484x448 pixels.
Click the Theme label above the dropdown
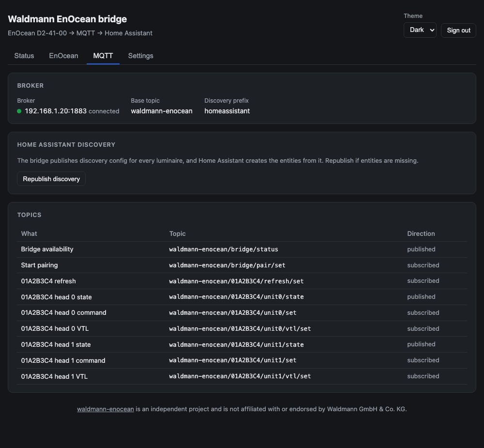click(x=413, y=16)
